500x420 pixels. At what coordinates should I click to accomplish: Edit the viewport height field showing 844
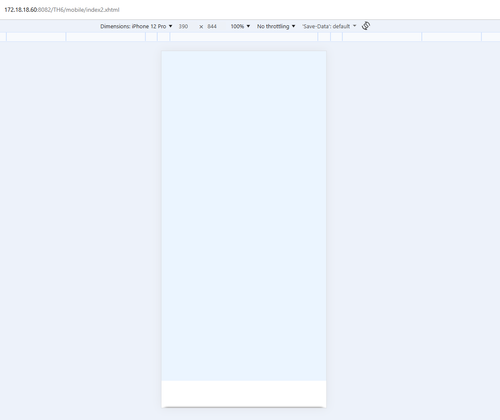(212, 26)
